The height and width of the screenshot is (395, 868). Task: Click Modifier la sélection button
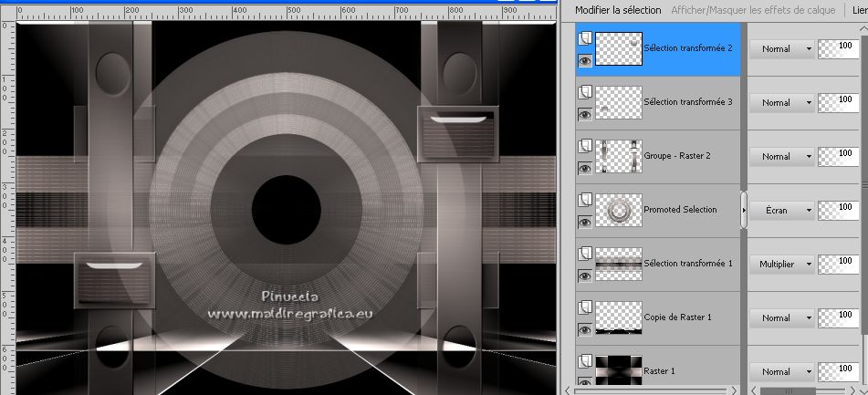point(618,10)
